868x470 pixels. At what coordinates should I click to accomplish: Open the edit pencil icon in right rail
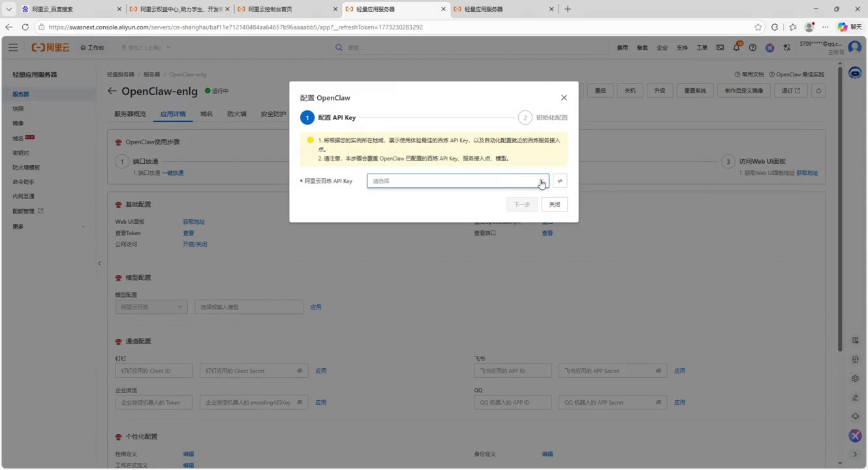pos(855,398)
